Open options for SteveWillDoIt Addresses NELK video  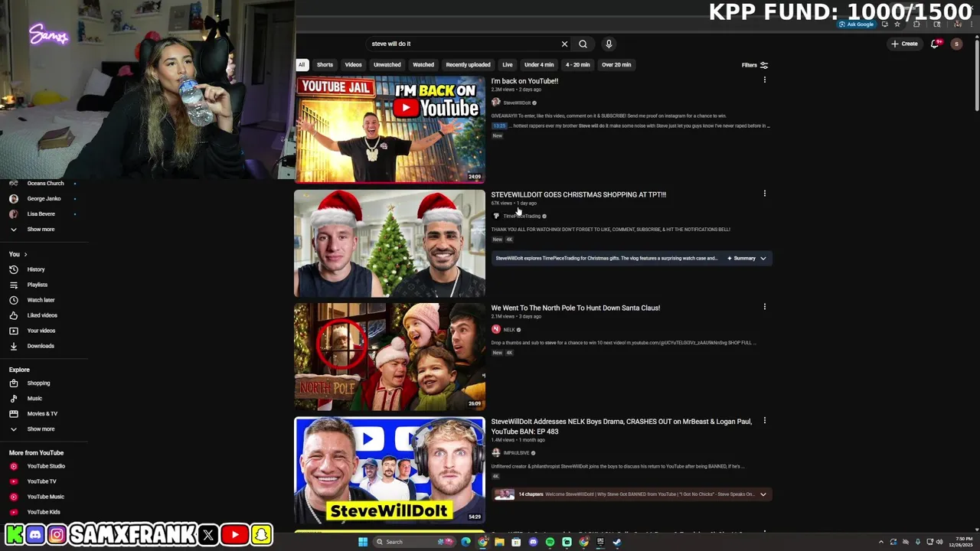coord(764,420)
